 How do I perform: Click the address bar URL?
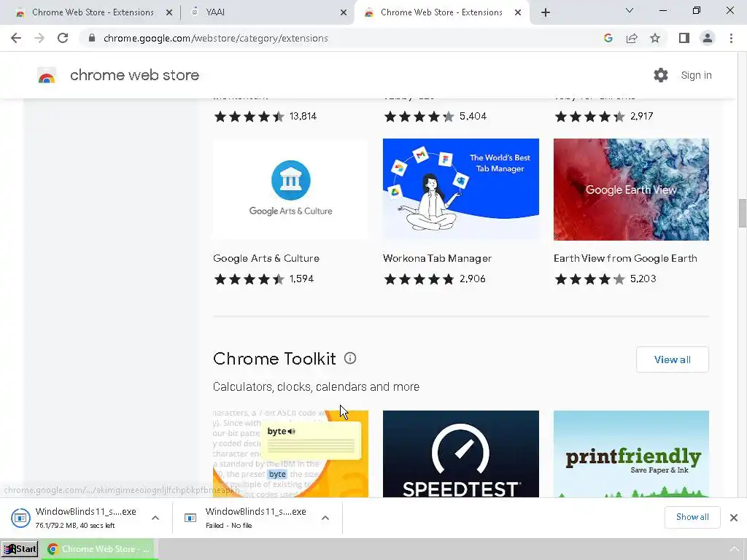point(215,38)
